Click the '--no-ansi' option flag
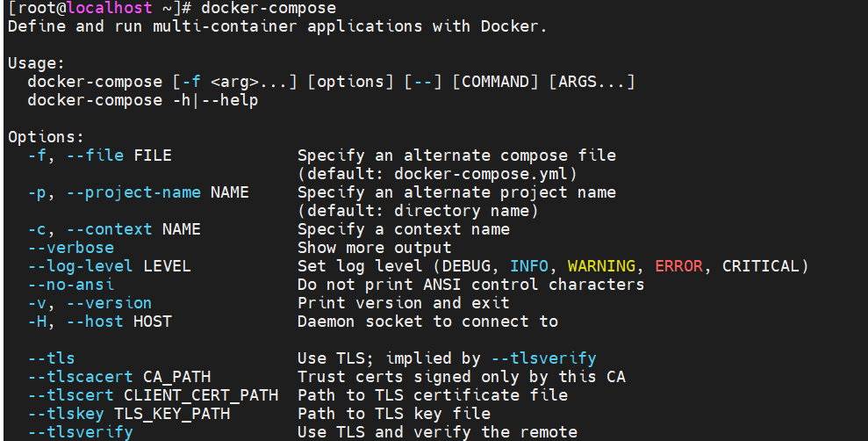The width and height of the screenshot is (868, 441). pos(71,285)
